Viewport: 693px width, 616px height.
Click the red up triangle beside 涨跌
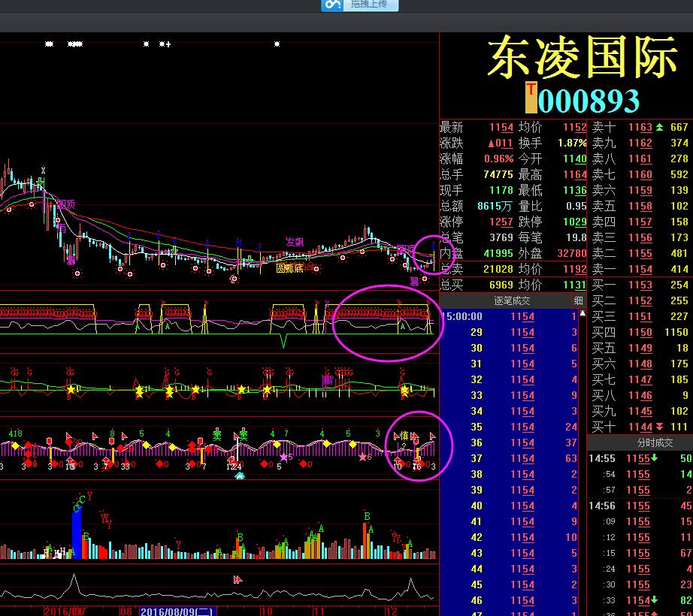point(491,143)
